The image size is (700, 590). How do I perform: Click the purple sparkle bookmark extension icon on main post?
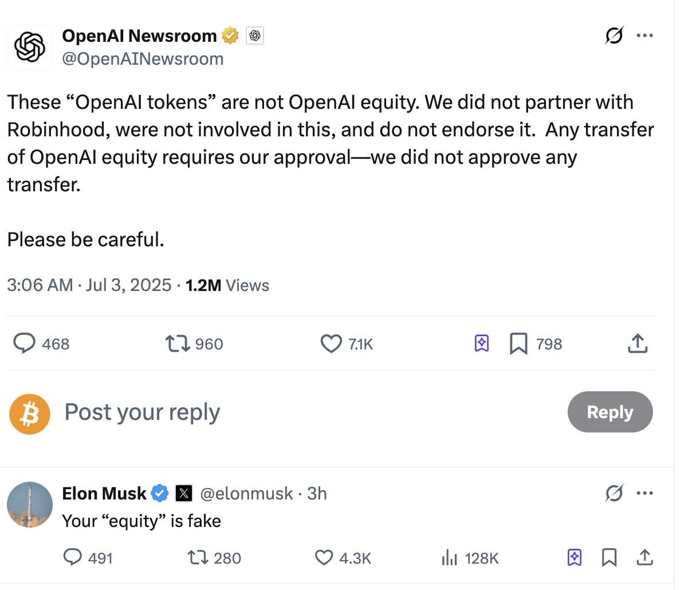482,344
